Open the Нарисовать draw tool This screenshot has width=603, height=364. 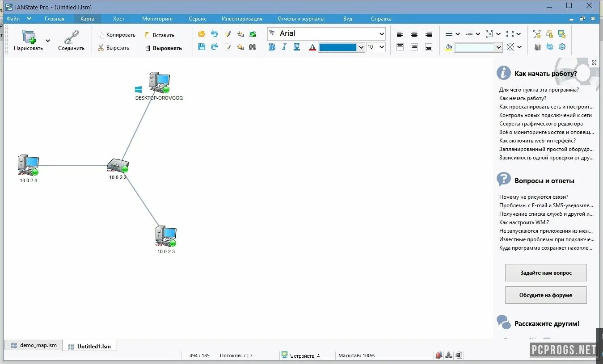click(28, 41)
